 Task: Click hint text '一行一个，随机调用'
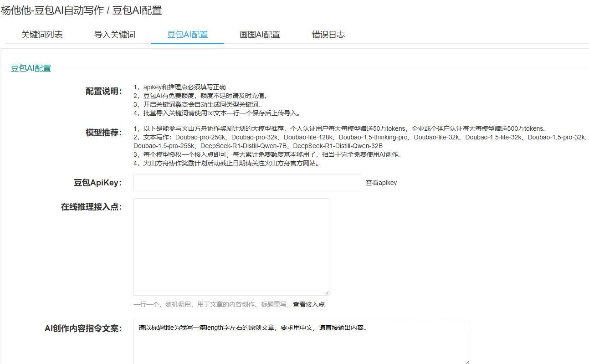[163, 304]
